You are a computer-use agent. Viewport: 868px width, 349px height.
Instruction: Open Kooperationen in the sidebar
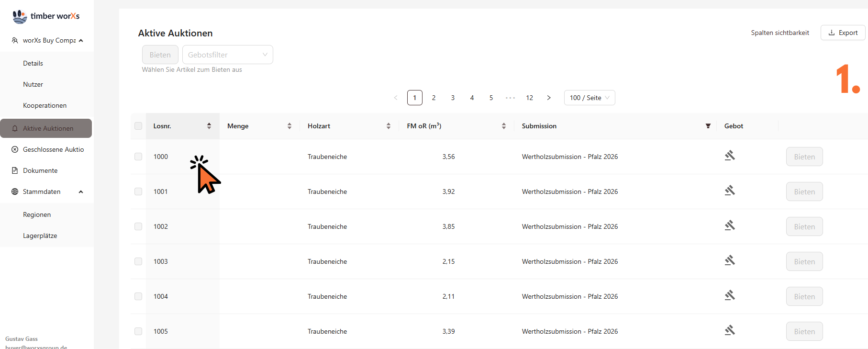(x=45, y=105)
